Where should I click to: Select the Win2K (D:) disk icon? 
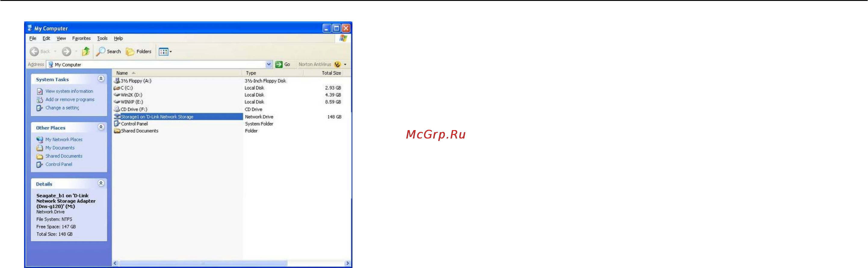coord(117,95)
